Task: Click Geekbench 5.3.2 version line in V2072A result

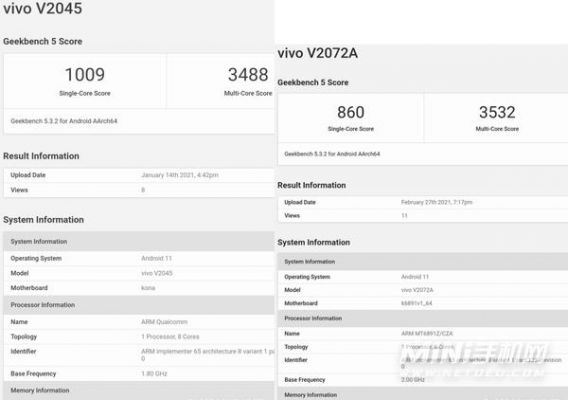Action: [332, 154]
